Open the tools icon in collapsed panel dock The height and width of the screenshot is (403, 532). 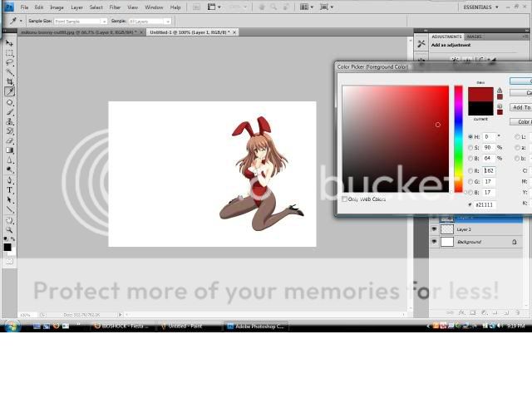click(x=421, y=44)
